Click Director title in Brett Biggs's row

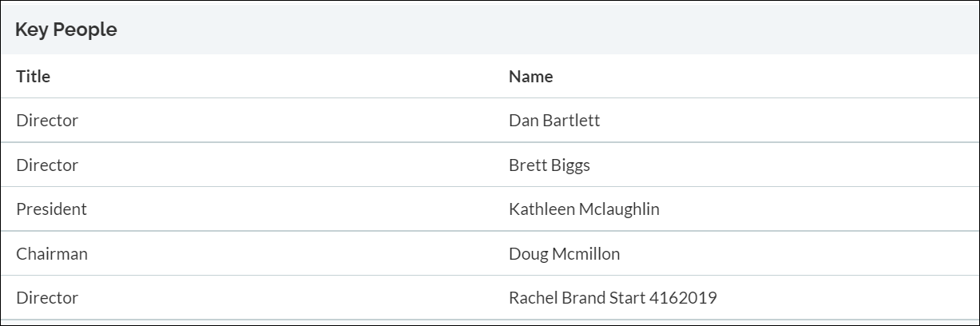[x=47, y=165]
